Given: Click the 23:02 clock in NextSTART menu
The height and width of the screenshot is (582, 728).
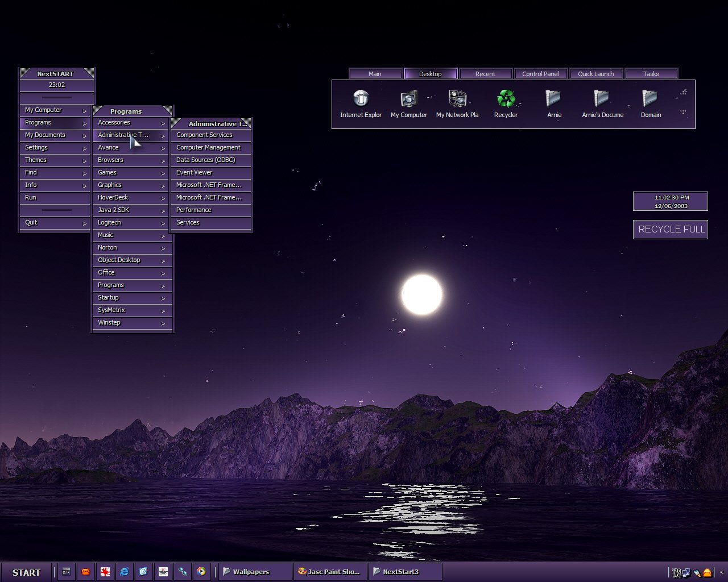Looking at the screenshot, I should coord(57,85).
